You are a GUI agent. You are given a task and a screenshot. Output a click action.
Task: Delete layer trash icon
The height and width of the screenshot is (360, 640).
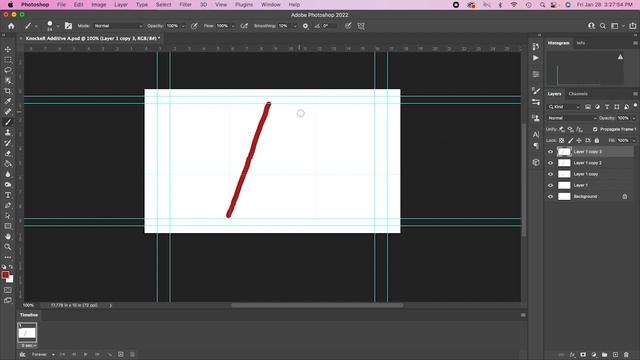(x=626, y=355)
